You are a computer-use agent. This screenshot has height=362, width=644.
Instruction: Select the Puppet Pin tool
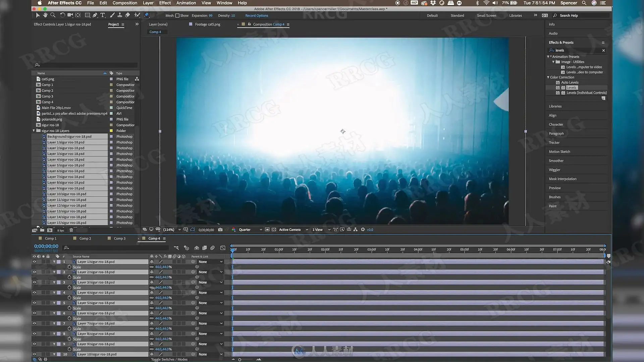pyautogui.click(x=146, y=15)
